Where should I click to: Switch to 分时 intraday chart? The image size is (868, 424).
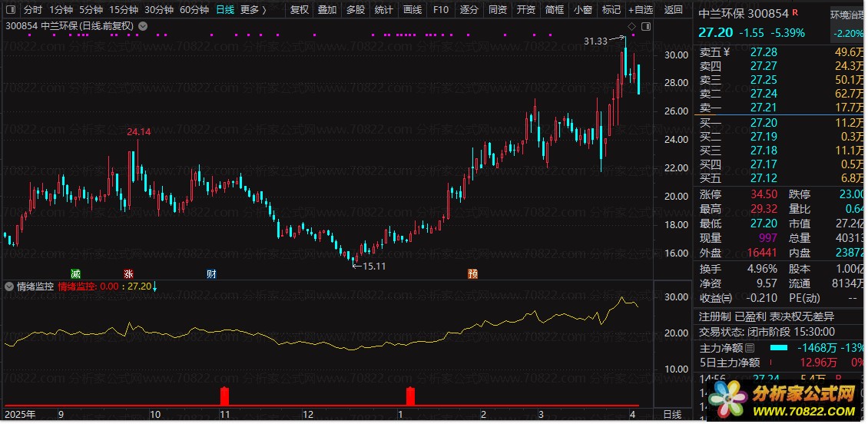[33, 9]
